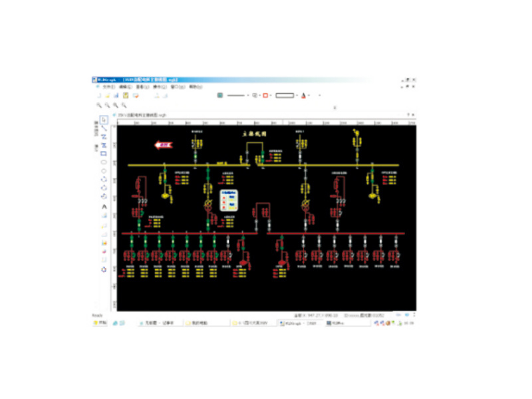The image size is (532, 399).
Task: Click the toolbar icon with the red mark
Action: [x=136, y=96]
